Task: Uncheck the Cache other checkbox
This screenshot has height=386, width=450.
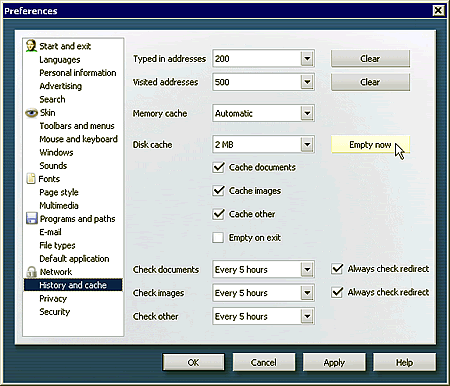Action: coord(218,214)
